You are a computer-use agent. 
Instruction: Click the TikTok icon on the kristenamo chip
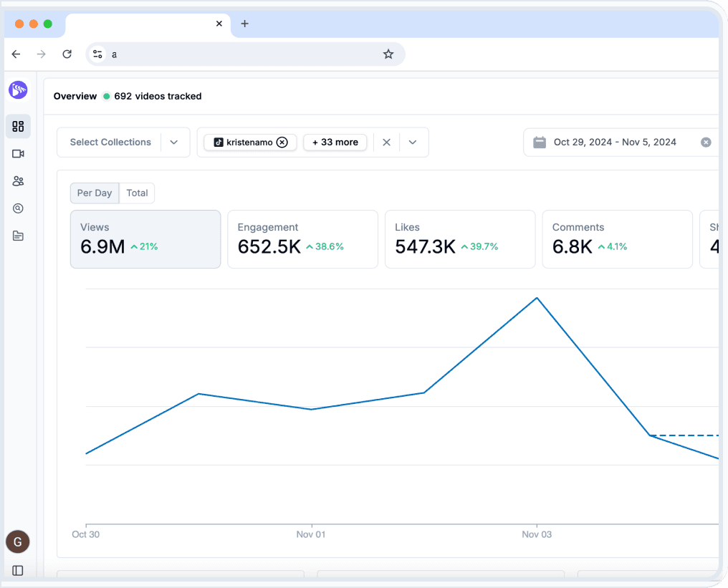[219, 142]
